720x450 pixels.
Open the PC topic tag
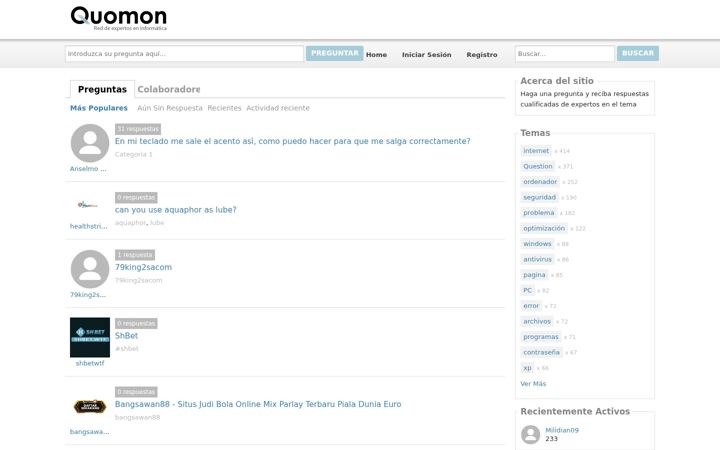click(528, 290)
